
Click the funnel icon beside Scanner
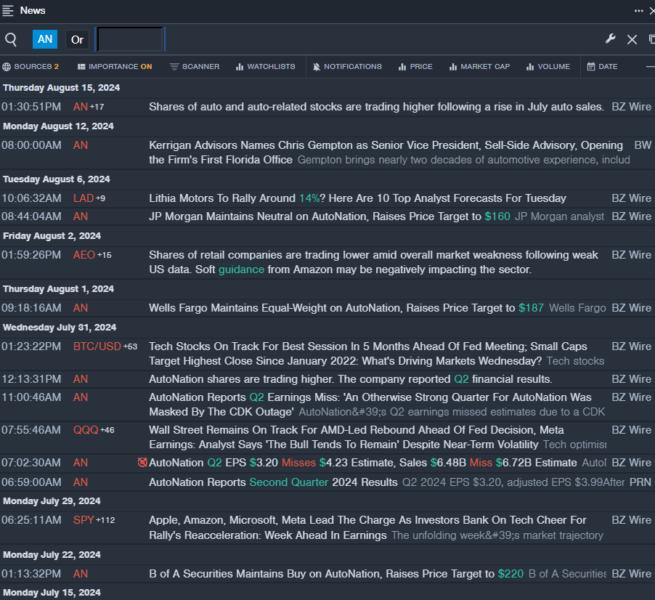(174, 66)
